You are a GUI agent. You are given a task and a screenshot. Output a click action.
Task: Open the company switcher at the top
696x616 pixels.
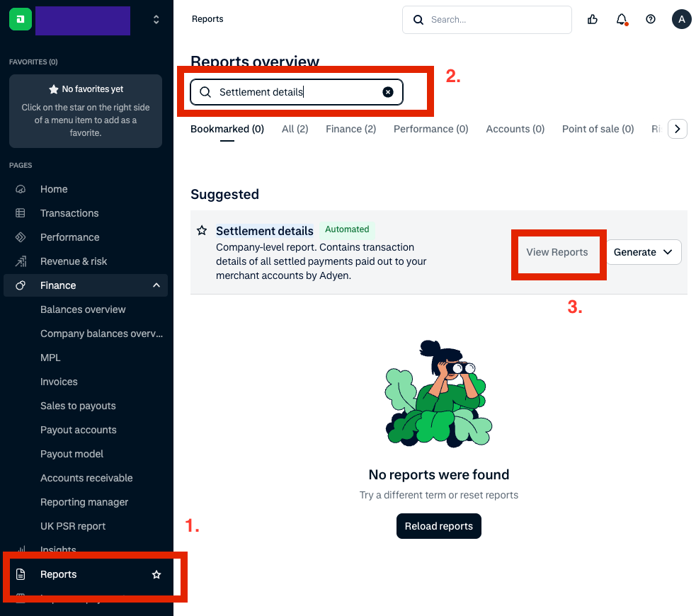156,19
